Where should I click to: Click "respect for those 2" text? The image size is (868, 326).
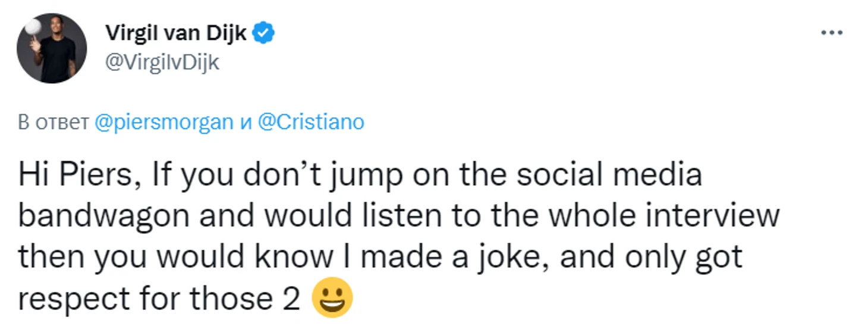click(x=159, y=299)
